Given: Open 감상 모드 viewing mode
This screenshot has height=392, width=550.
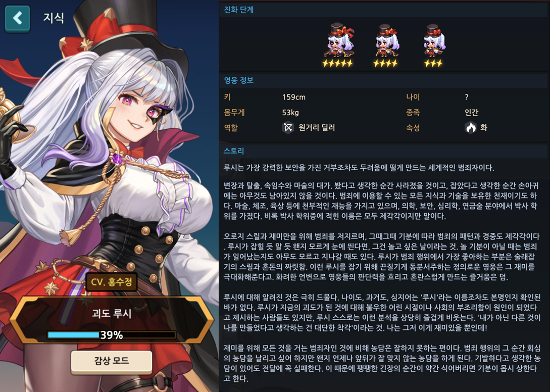Looking at the screenshot, I should tap(112, 361).
